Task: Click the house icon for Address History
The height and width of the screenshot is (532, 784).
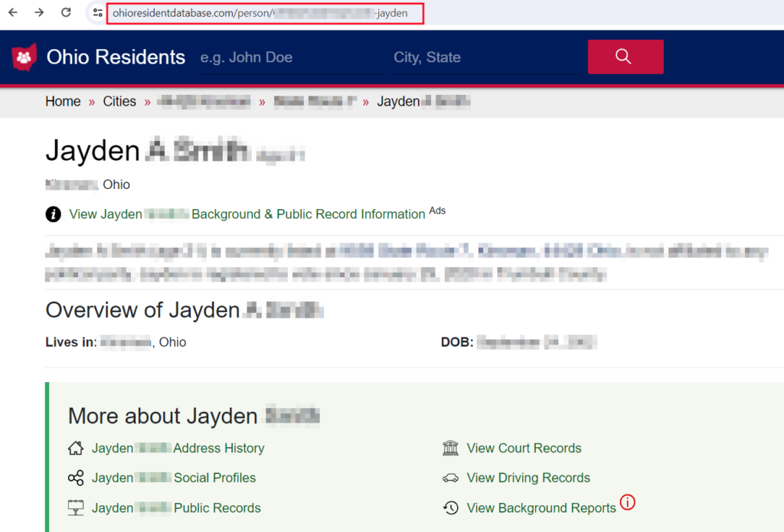Action: [x=76, y=448]
